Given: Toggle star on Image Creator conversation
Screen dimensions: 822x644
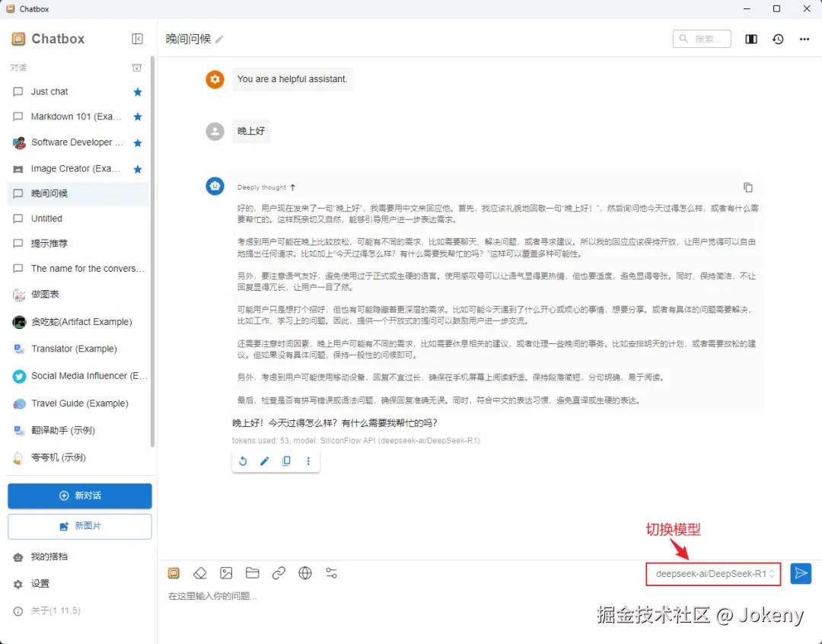Looking at the screenshot, I should click(x=138, y=169).
